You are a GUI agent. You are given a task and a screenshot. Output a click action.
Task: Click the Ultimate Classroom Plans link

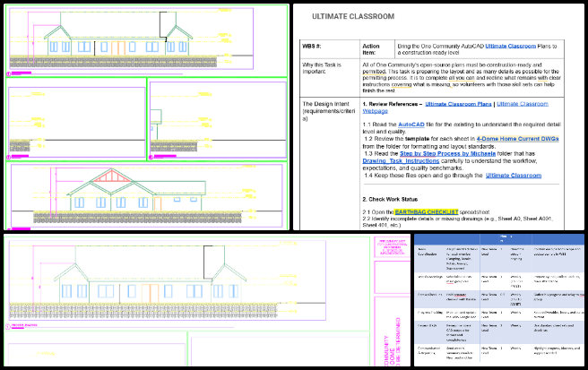coord(457,105)
